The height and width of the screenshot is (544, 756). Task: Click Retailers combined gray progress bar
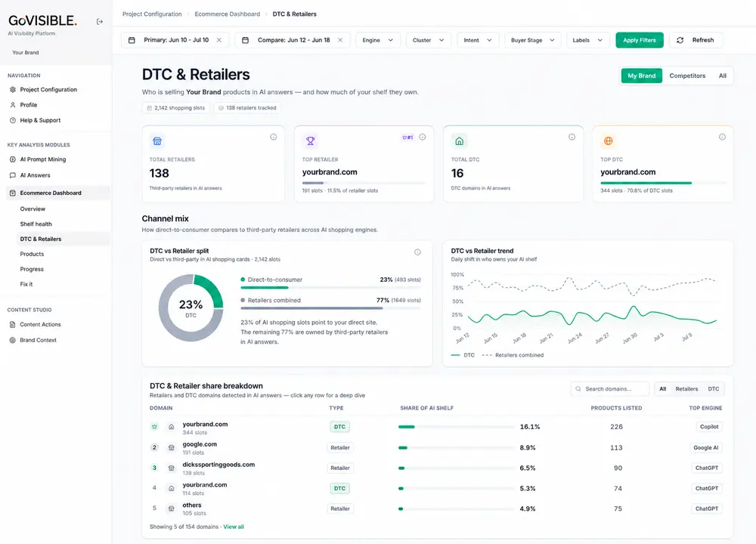pos(311,308)
